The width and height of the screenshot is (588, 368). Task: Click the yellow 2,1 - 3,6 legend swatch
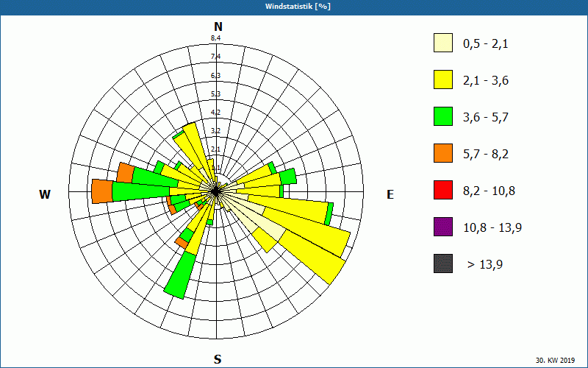tap(443, 79)
